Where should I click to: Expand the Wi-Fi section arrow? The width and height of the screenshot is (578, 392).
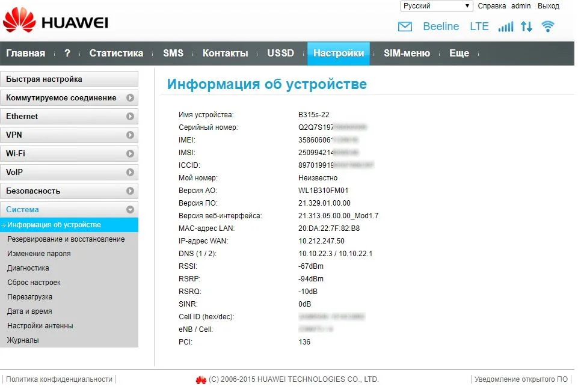[130, 154]
